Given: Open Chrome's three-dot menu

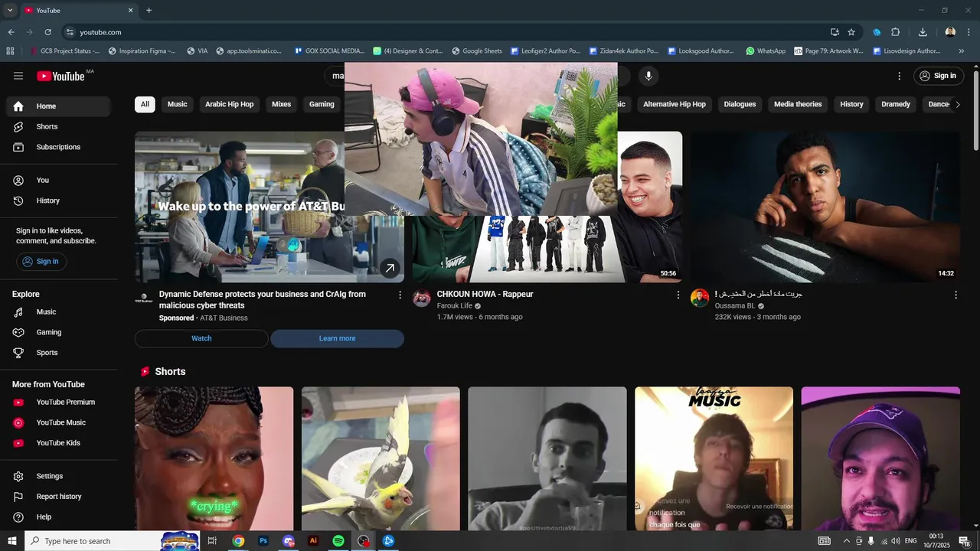Looking at the screenshot, I should [969, 32].
